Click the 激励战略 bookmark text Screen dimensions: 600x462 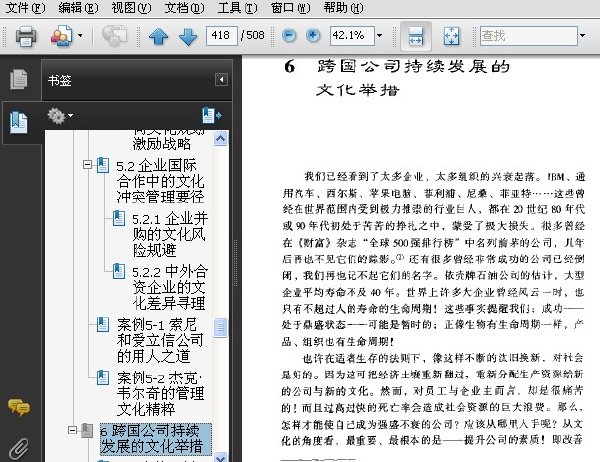161,144
